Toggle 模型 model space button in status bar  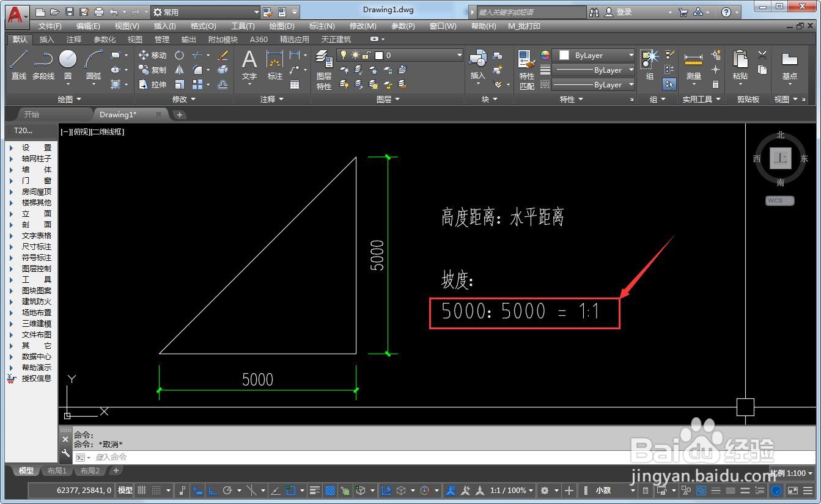(125, 490)
